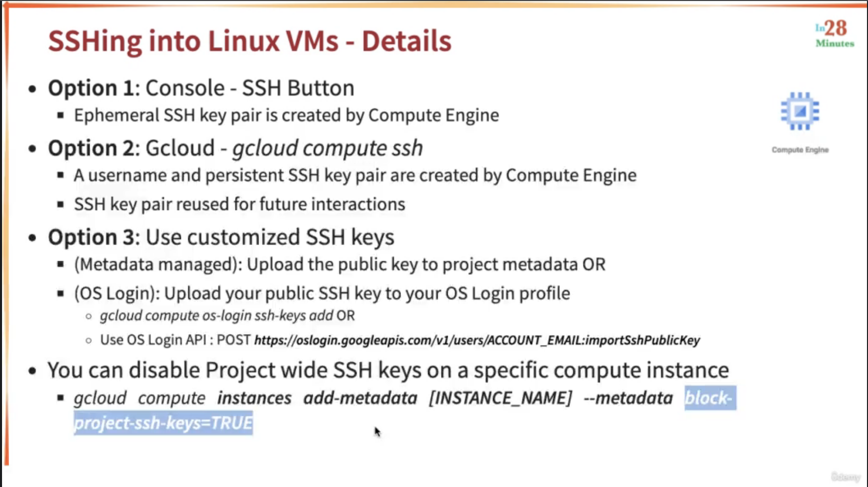The image size is (868, 487).
Task: Click '[INSTANCE_NAME]' placeholder in command
Action: [x=501, y=398]
